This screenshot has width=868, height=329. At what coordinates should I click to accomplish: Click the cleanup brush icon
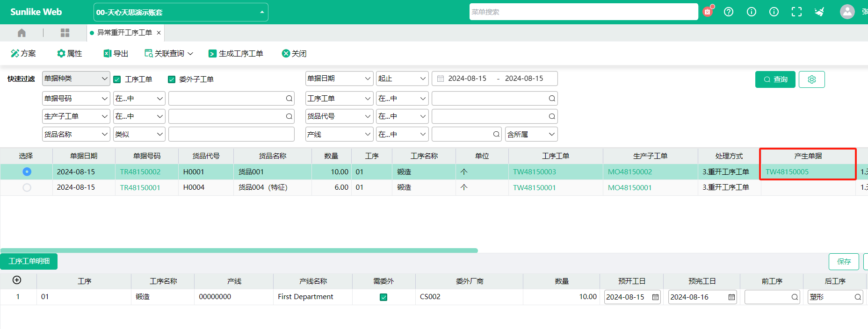point(819,12)
